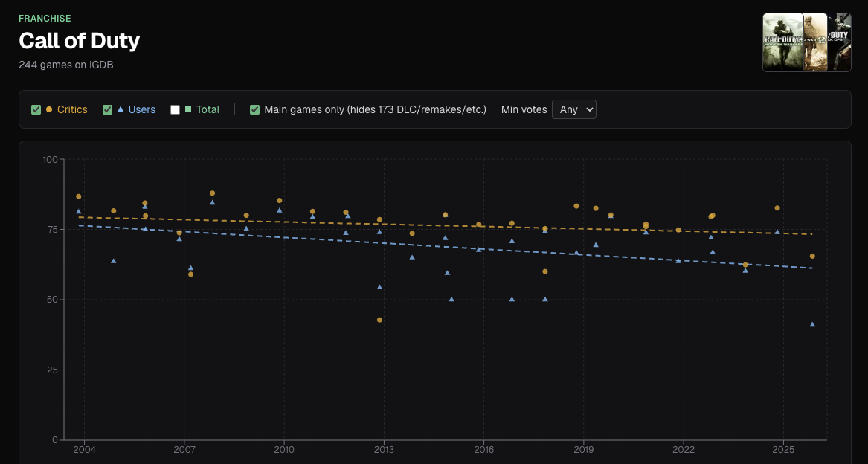Select the critics dot near 85 before 2010
Screen dimensions: 868x464
pos(280,201)
